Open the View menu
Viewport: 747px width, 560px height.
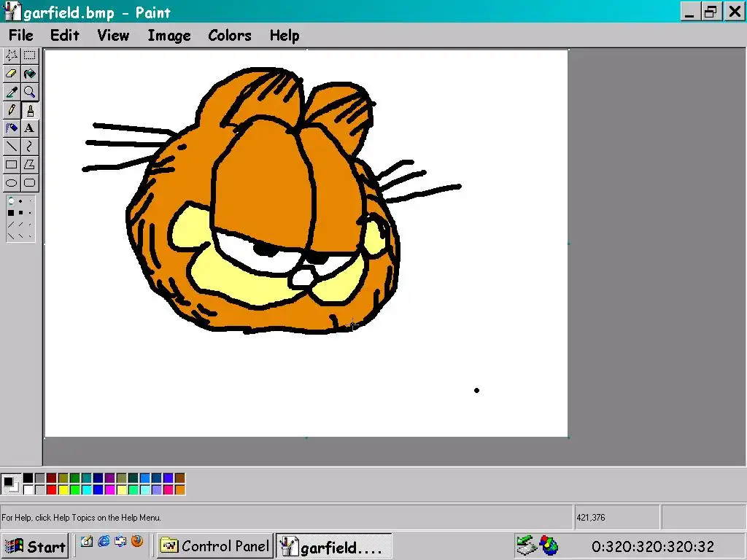(x=113, y=35)
